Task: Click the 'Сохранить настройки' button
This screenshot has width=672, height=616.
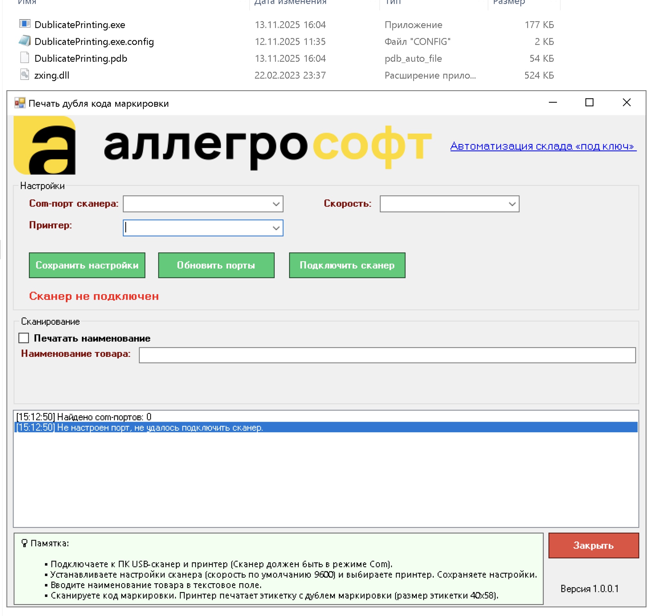Action: pyautogui.click(x=87, y=265)
